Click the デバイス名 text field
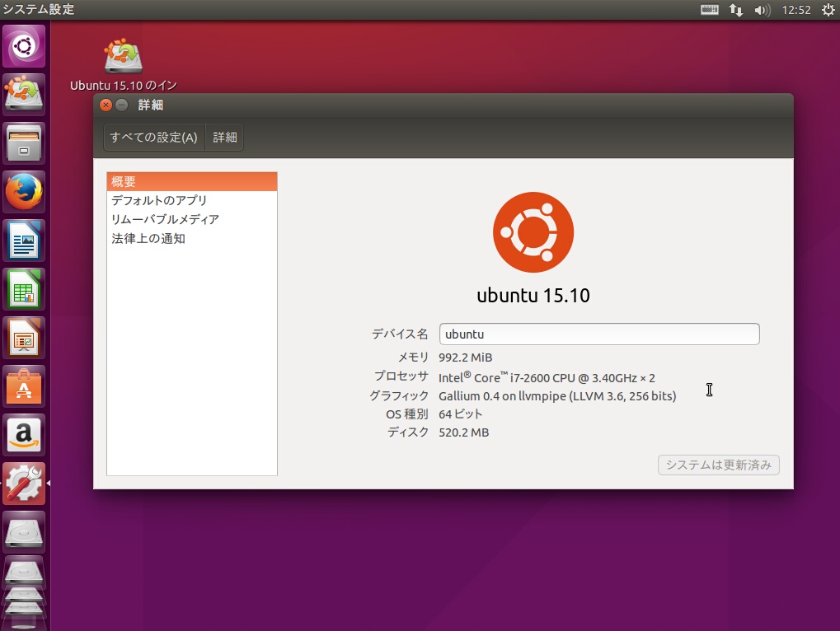The image size is (840, 631). 599,334
